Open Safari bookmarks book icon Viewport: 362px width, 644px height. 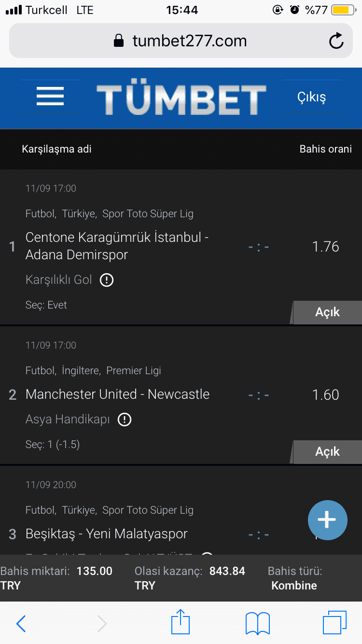[x=257, y=623]
